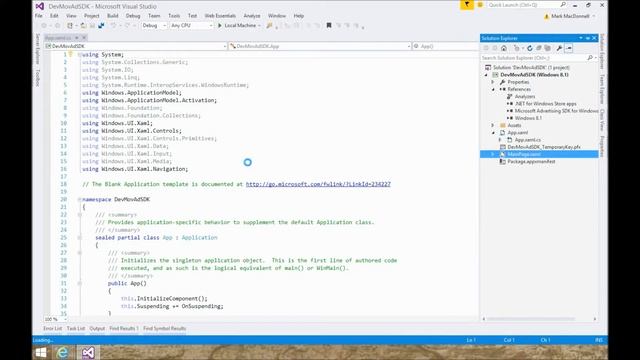Click the Undo toolbar icon
This screenshot has height=360, width=640.
113,25
